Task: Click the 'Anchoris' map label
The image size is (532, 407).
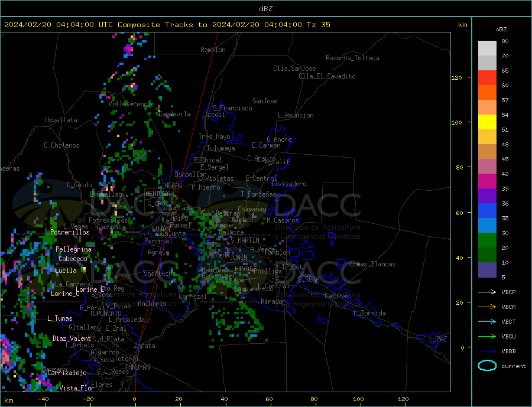Action: (x=152, y=304)
